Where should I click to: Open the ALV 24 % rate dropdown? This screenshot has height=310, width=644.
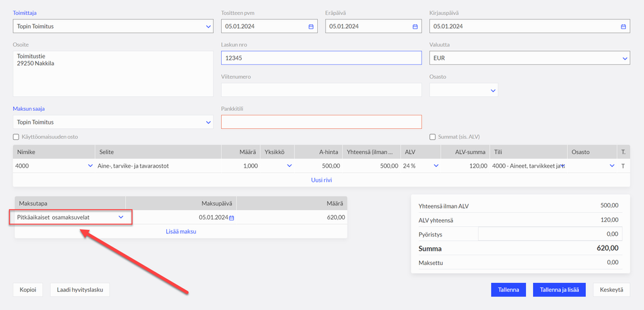436,166
